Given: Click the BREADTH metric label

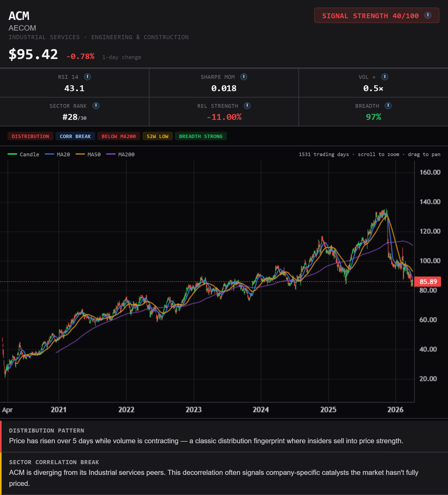Looking at the screenshot, I should (x=367, y=106).
